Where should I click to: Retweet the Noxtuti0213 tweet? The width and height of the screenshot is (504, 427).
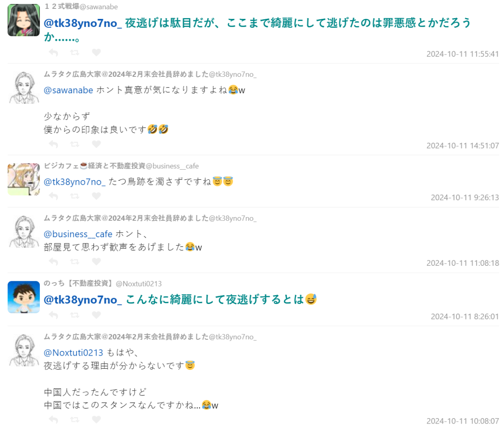click(x=75, y=315)
